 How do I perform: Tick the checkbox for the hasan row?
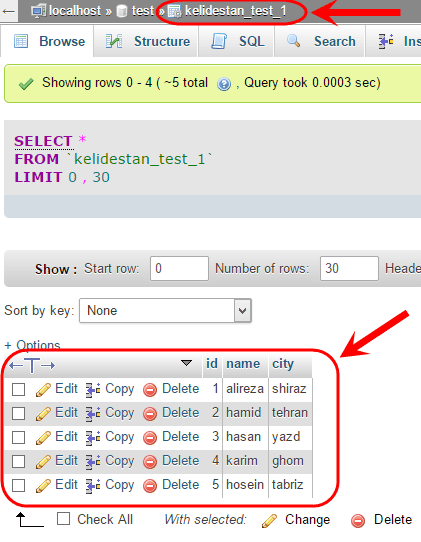[18, 437]
